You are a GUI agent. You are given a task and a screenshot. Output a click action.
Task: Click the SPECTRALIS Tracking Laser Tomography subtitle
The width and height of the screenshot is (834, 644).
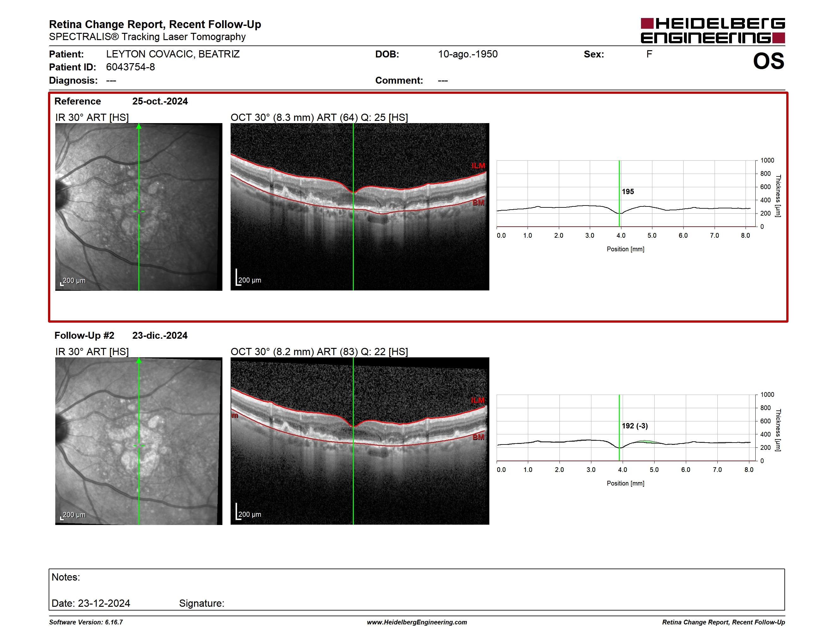[x=148, y=37]
